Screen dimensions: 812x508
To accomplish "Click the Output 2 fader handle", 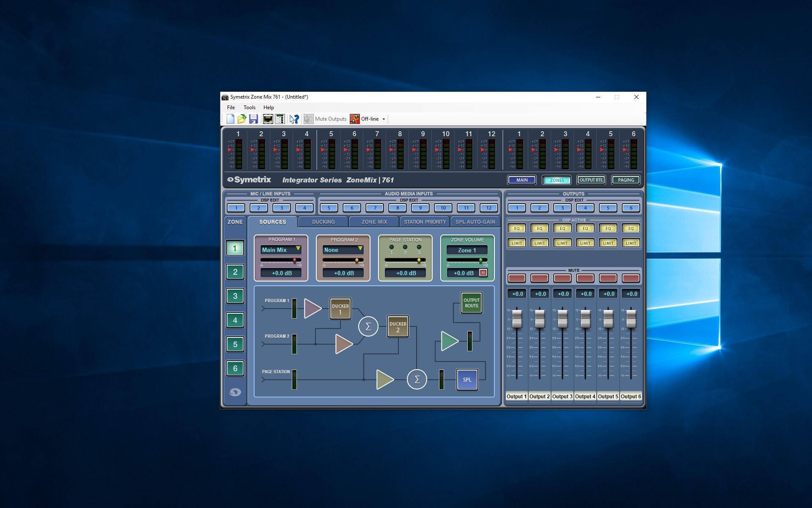I will 540,319.
